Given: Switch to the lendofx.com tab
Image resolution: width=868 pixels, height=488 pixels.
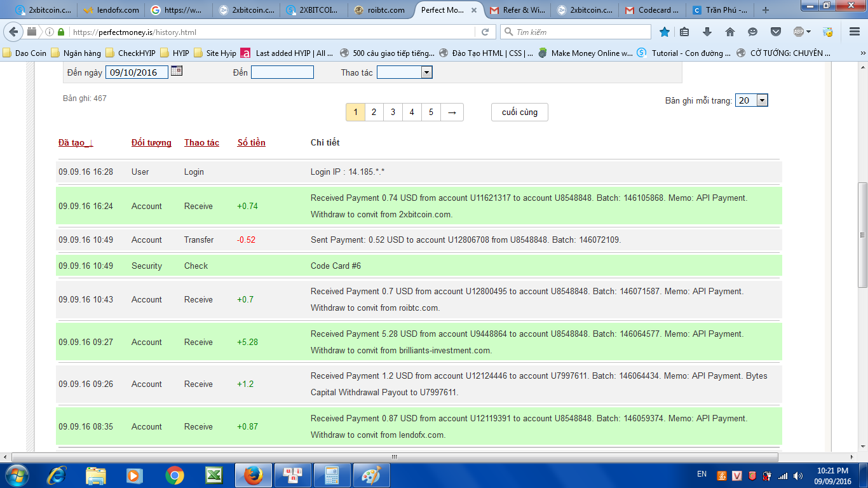Looking at the screenshot, I should [112, 10].
